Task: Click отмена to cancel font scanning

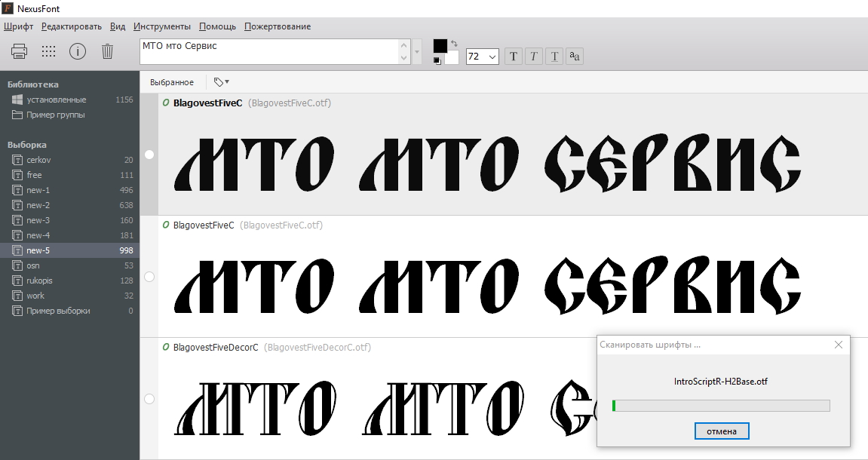Action: tap(721, 431)
